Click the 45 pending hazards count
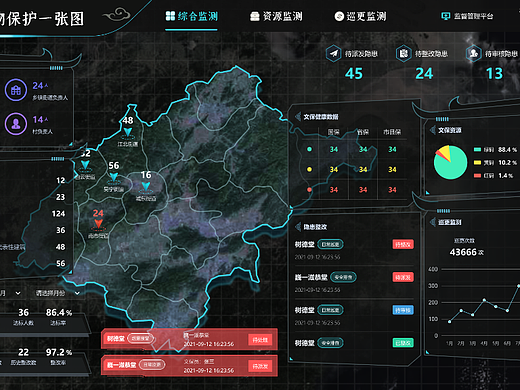520x390 pixels. pos(354,74)
